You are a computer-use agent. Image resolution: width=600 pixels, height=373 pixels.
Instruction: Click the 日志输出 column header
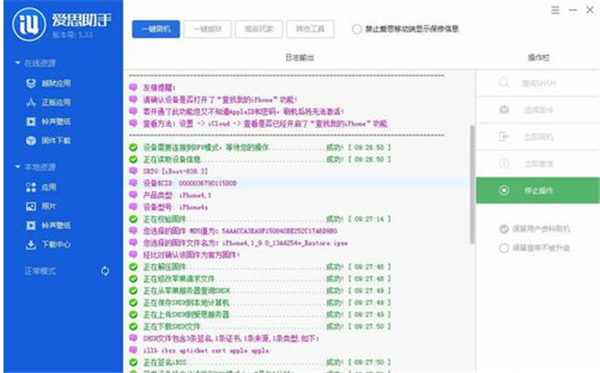point(300,57)
